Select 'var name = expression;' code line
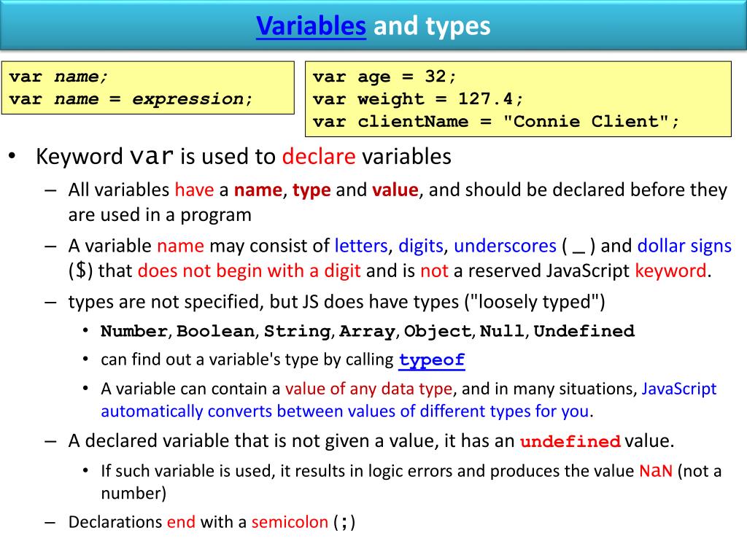This screenshot has height=560, width=747. pos(130,99)
